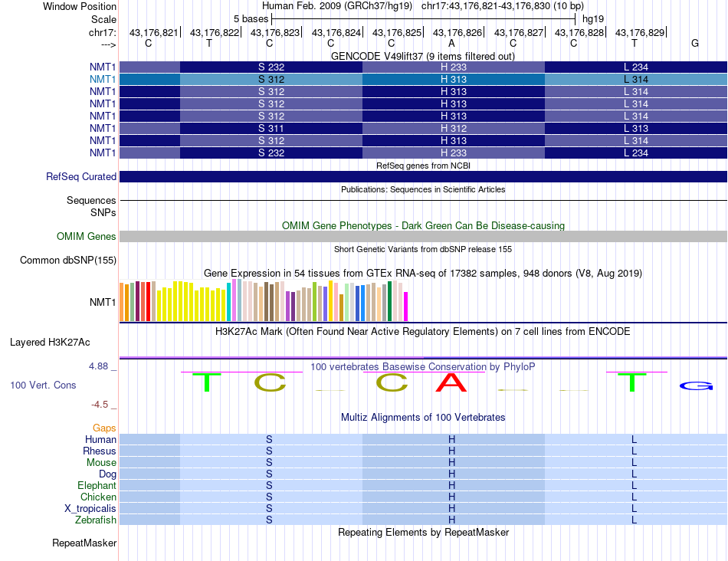
Task: Click the 4.88 PhyloP scale maximum
Action: click(x=98, y=366)
